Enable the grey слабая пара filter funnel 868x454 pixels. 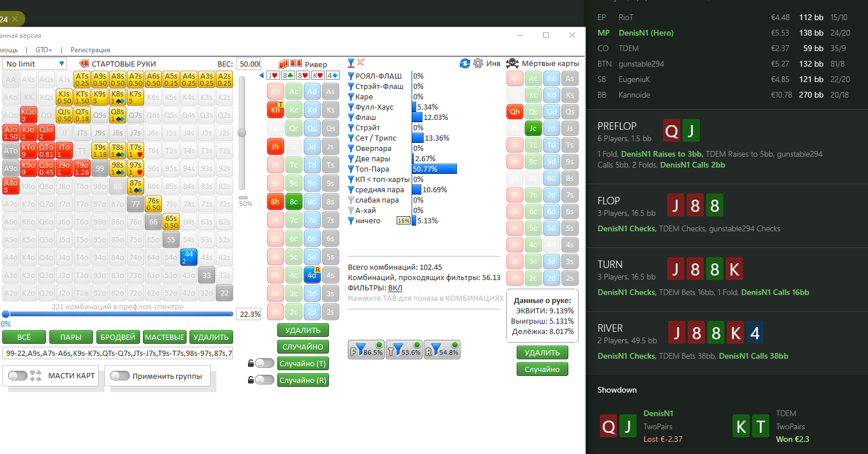351,200
